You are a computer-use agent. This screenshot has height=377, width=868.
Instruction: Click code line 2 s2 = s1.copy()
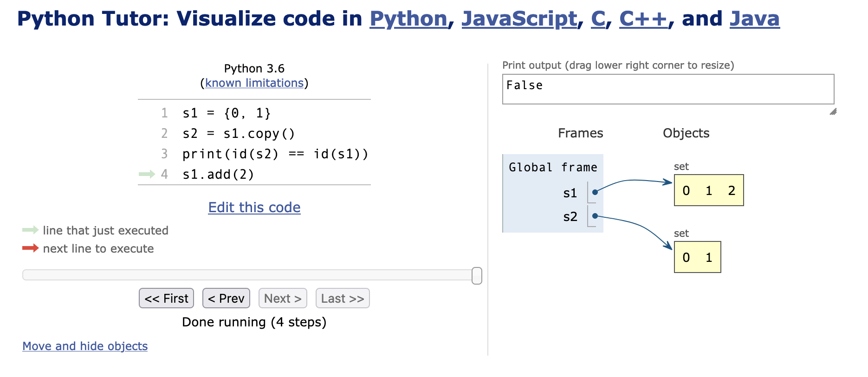[x=239, y=134]
